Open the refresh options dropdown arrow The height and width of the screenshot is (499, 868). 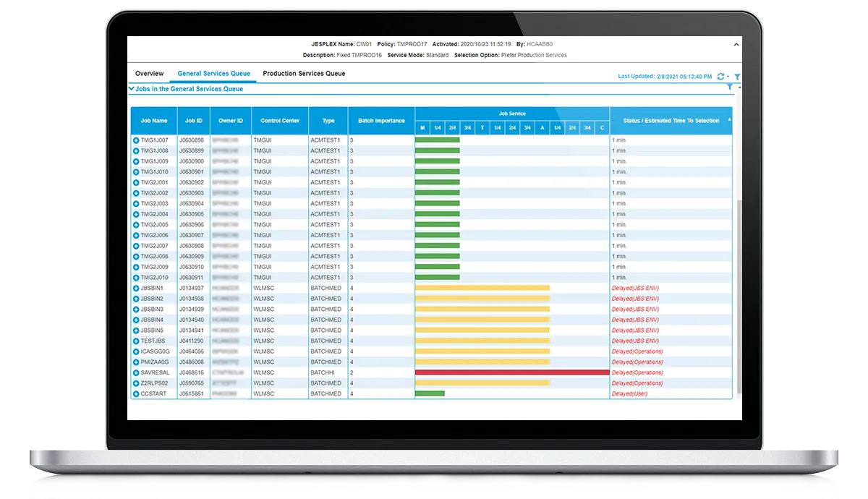[x=728, y=77]
